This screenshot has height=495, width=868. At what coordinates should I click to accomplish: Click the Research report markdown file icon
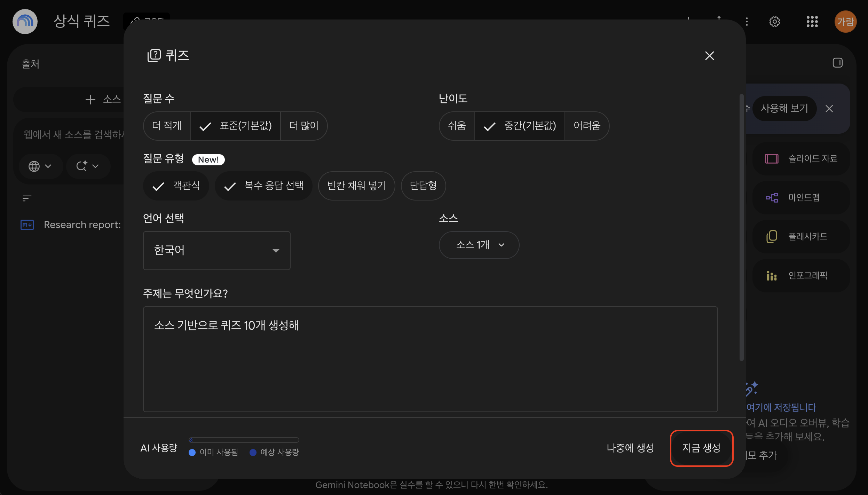click(x=27, y=225)
